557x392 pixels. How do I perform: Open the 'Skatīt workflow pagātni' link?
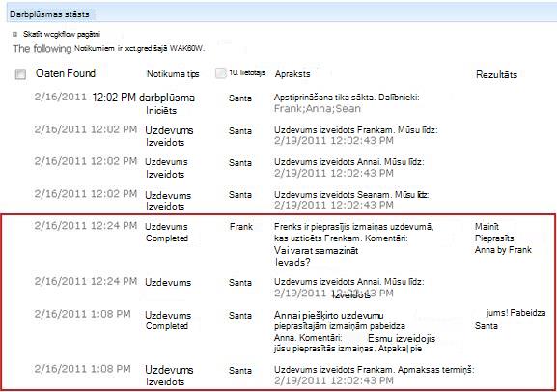pyautogui.click(x=62, y=34)
